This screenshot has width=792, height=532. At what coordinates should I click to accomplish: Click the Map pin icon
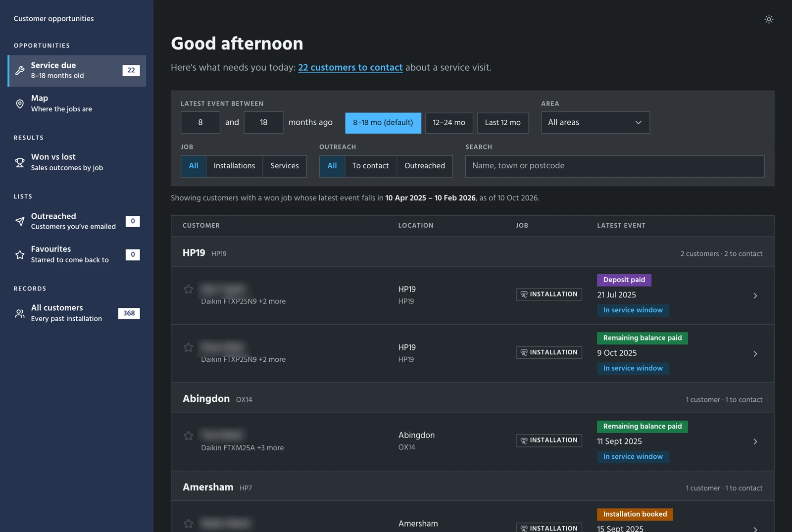20,103
